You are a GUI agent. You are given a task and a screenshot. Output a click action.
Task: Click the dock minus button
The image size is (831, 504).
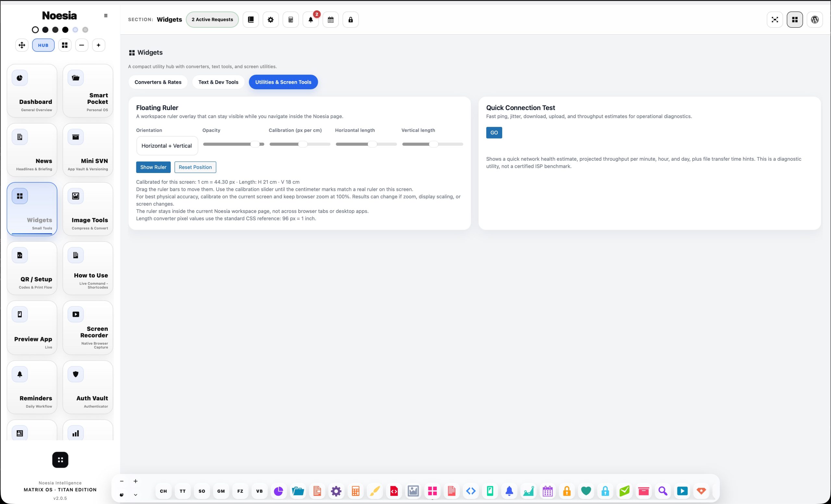122,481
